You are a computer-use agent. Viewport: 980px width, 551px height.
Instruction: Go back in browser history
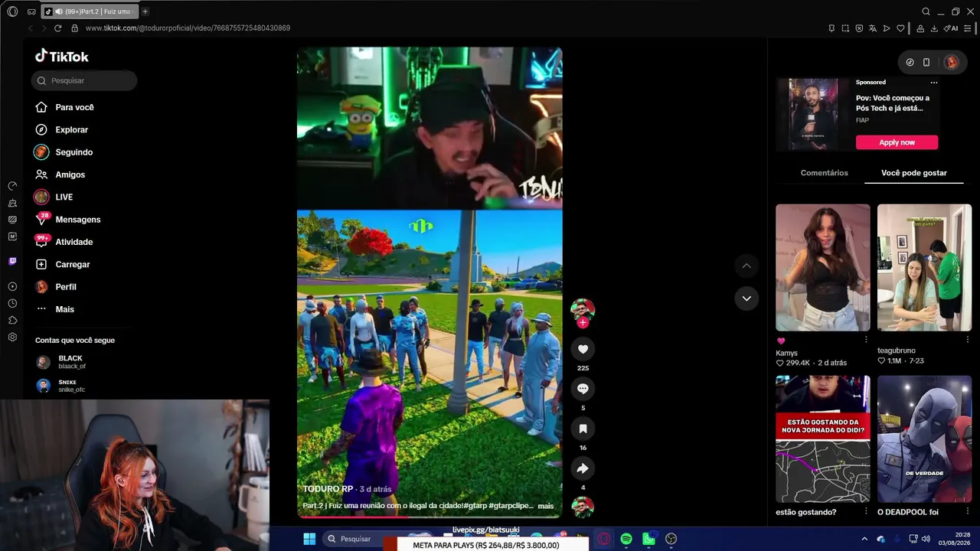point(31,28)
